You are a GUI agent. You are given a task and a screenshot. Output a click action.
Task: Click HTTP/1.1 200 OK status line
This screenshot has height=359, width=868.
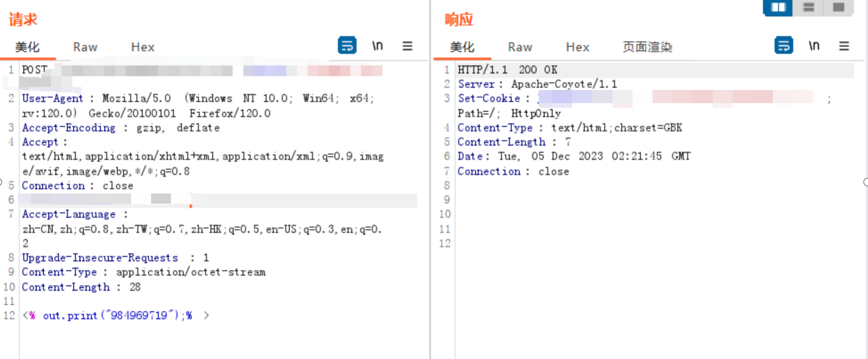coord(507,70)
